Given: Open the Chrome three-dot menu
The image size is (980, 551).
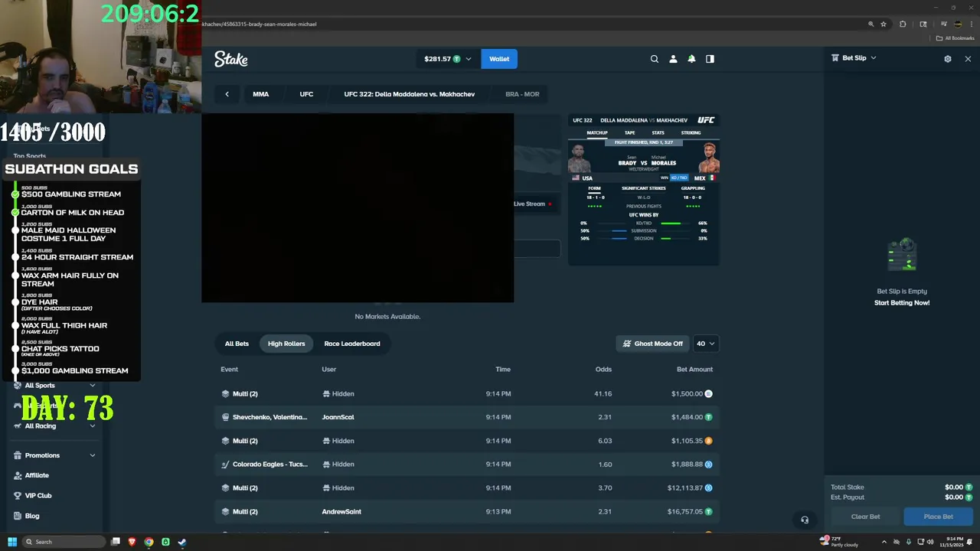Looking at the screenshot, I should click(x=971, y=24).
